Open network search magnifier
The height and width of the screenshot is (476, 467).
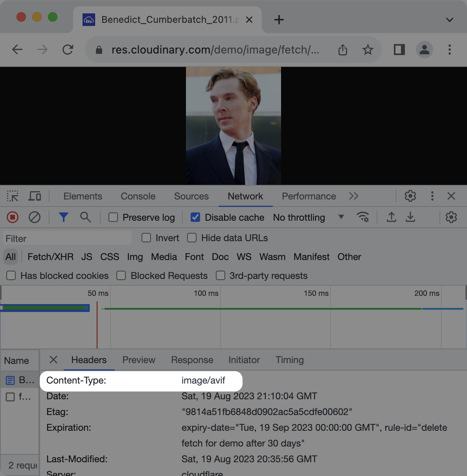tap(85, 217)
